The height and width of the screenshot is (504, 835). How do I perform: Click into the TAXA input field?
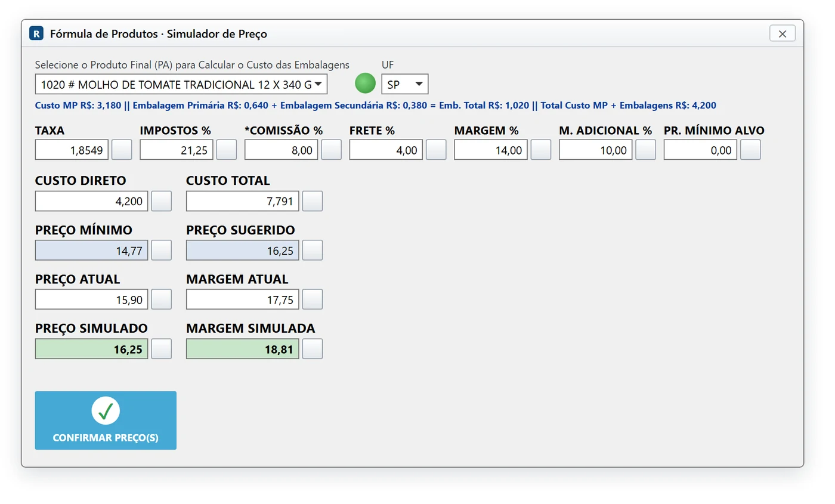pos(72,150)
